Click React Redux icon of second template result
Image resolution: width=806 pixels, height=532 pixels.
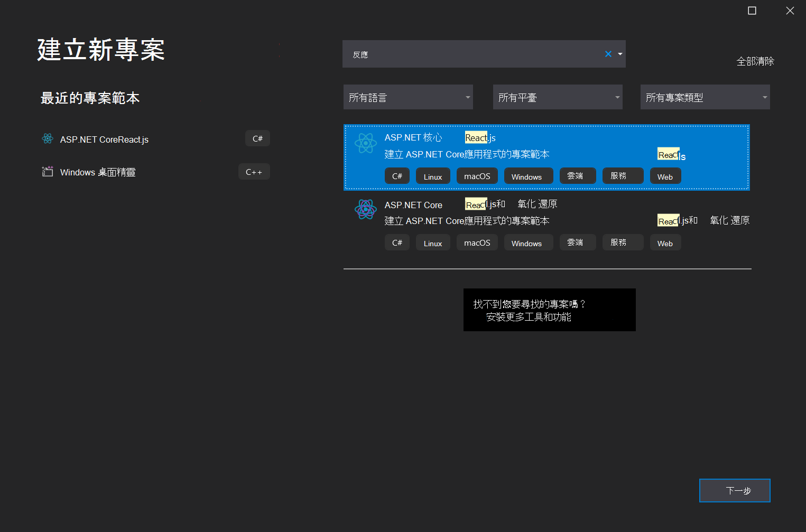(366, 209)
